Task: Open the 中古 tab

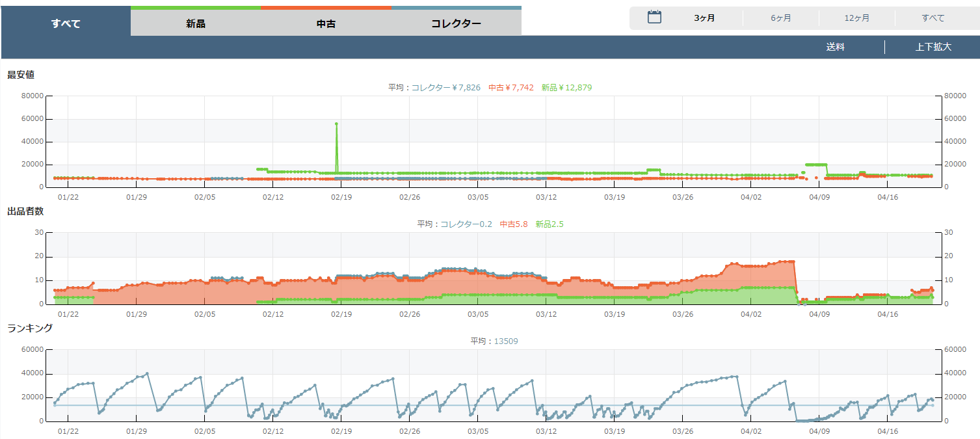Action: (326, 24)
